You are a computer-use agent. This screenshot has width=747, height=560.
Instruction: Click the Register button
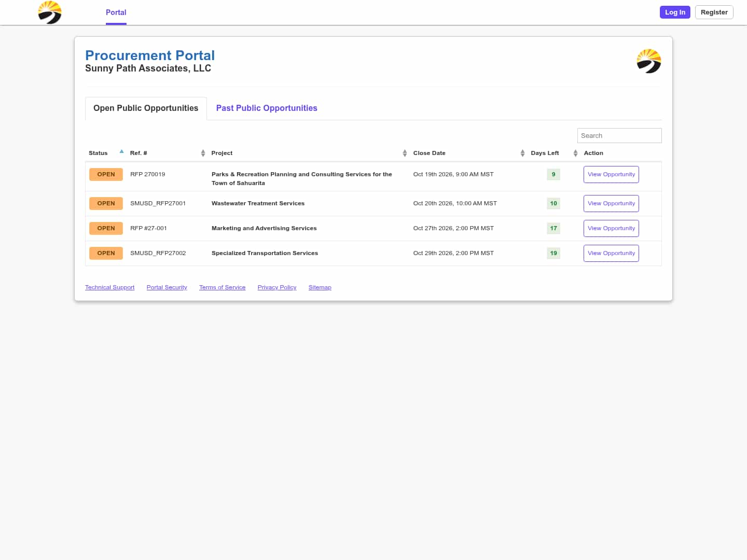[714, 12]
